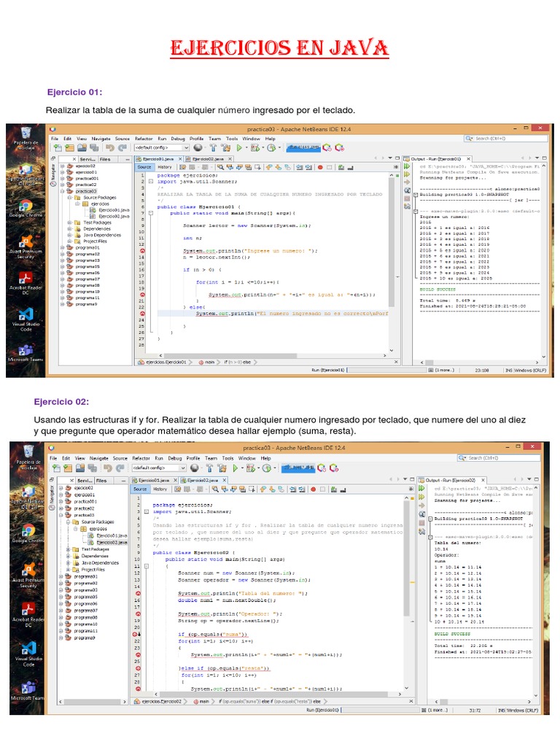The height and width of the screenshot is (747, 560).
Task: Click green Run Project arrow in Ejercicio 02 screenshot
Action: coord(236,468)
